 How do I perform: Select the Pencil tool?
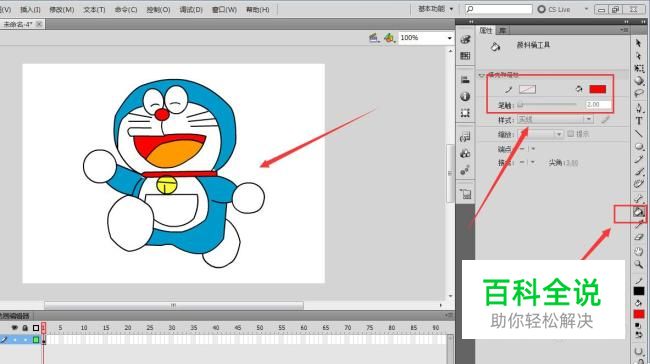click(639, 159)
